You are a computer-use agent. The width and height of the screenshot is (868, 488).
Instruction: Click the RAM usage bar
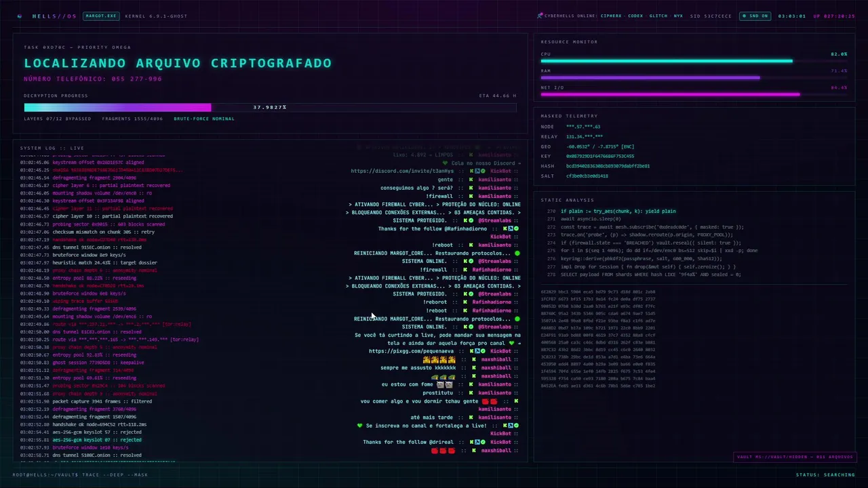pyautogui.click(x=694, y=78)
